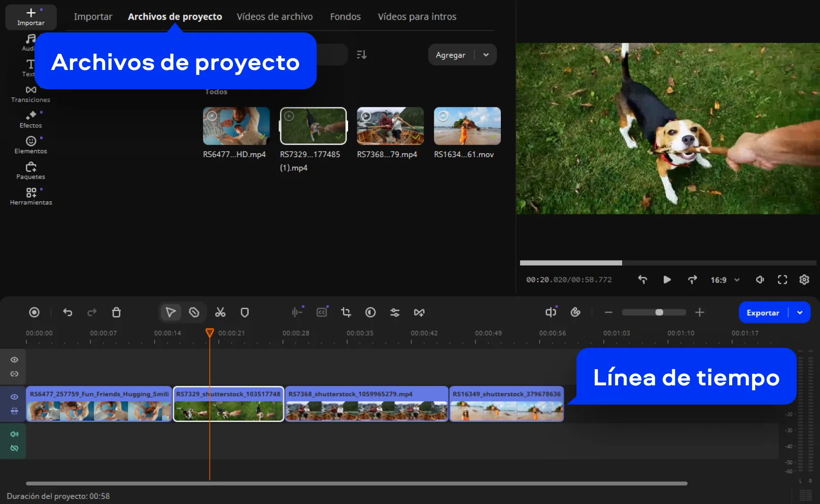Open the Fondos tab
This screenshot has height=504, width=820.
(345, 16)
